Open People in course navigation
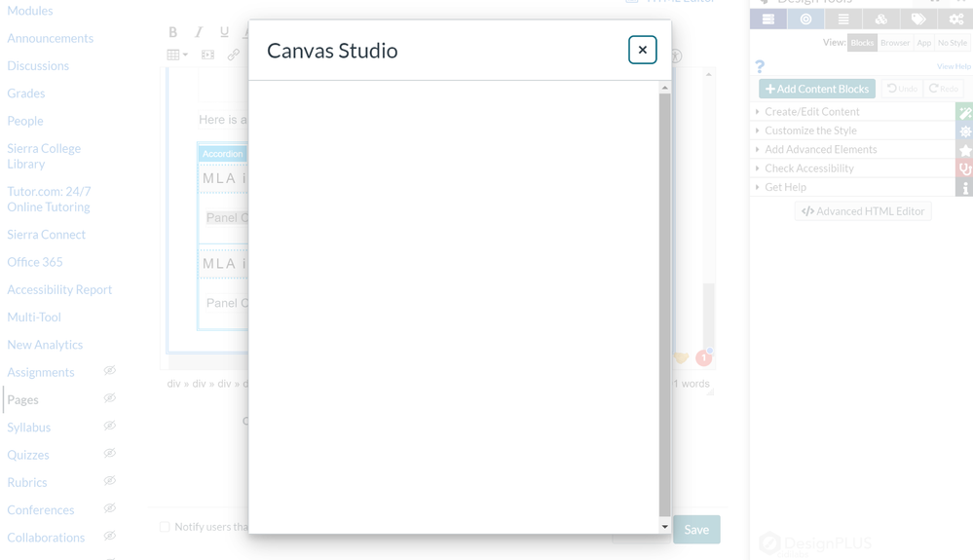 click(x=25, y=121)
